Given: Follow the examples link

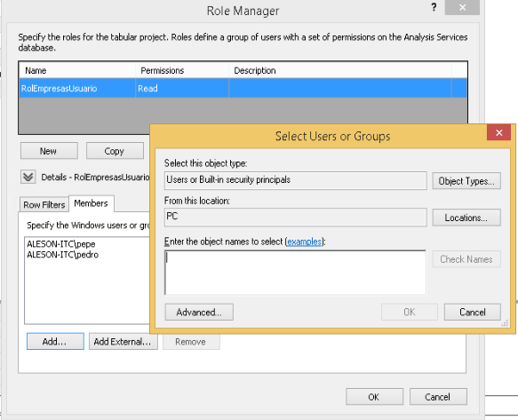Looking at the screenshot, I should coord(304,242).
